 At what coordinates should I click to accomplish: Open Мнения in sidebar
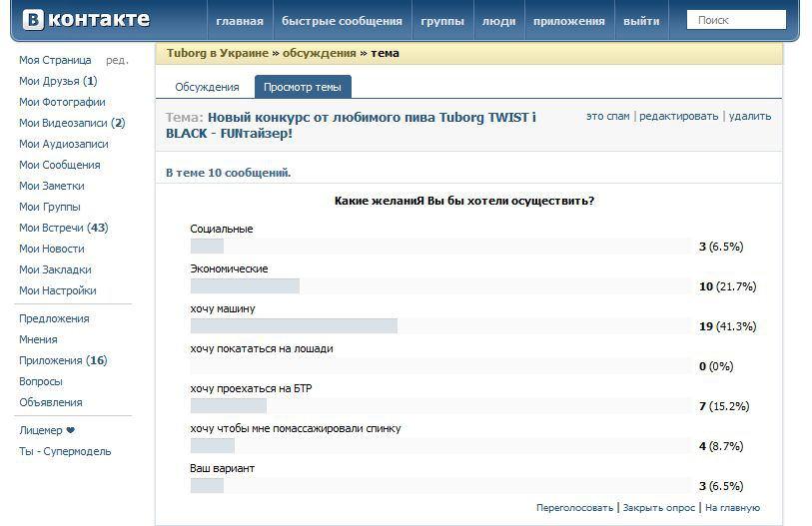[x=38, y=339]
